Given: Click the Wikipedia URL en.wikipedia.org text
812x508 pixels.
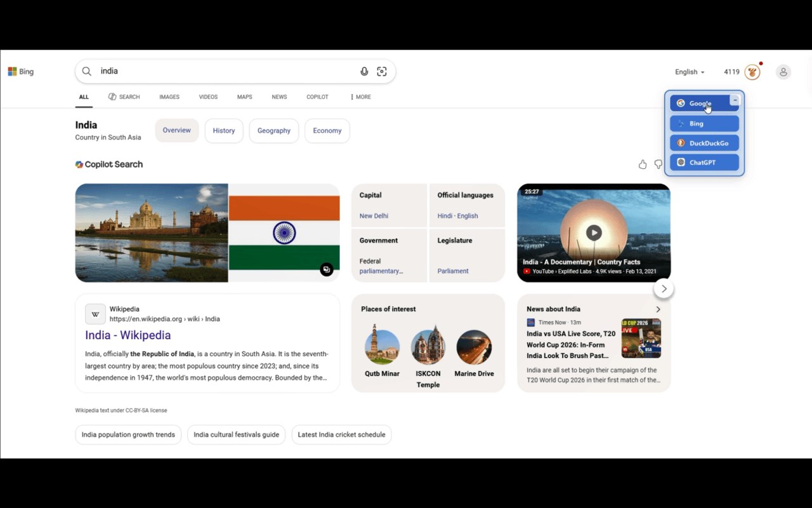Looking at the screenshot, I should (x=165, y=319).
